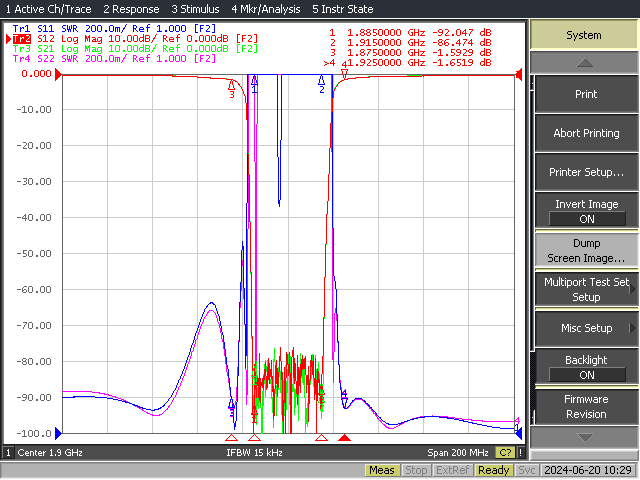Click marker 2 triangle on bottom axis
The image size is (640, 480).
click(x=322, y=438)
